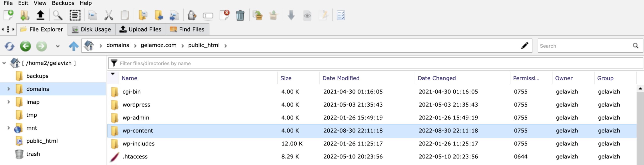Click the Copy icon in toolbar

(93, 15)
